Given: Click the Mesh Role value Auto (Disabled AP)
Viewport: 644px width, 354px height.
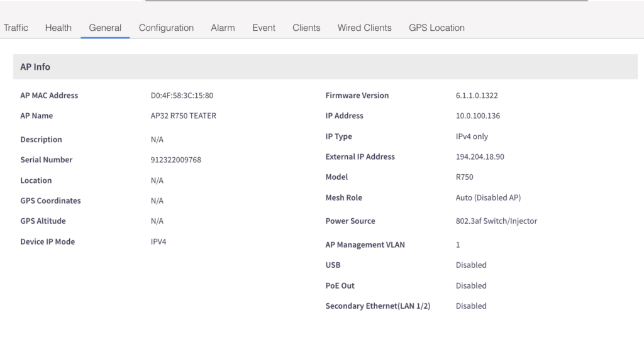Looking at the screenshot, I should click(488, 197).
